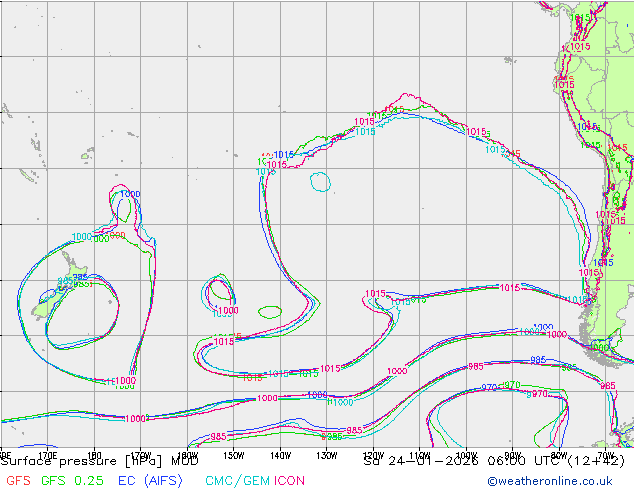Click the 170E longitude label
The height and width of the screenshot is (490, 634).
pos(47,455)
